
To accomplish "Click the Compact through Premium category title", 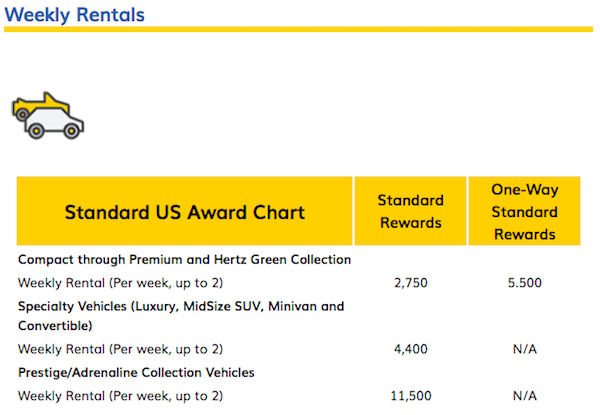I will (184, 259).
